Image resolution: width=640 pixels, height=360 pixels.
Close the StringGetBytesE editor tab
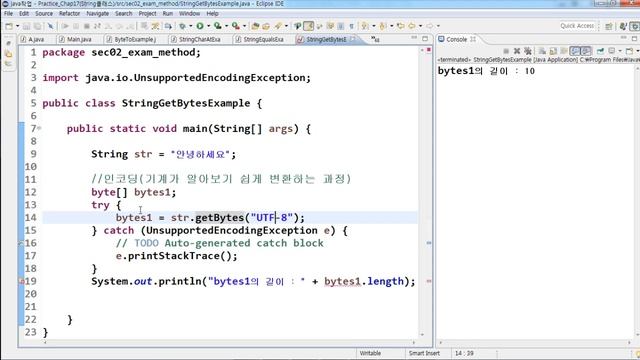point(353,39)
